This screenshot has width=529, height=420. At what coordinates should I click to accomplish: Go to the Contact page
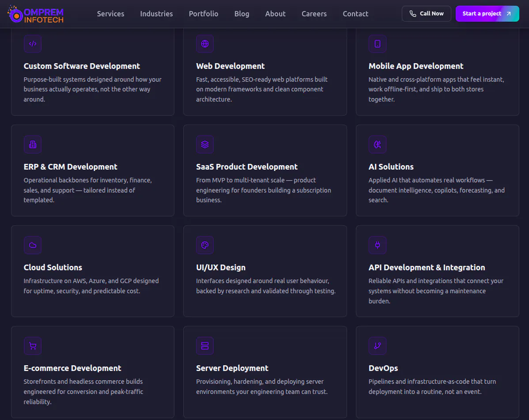[x=355, y=14]
